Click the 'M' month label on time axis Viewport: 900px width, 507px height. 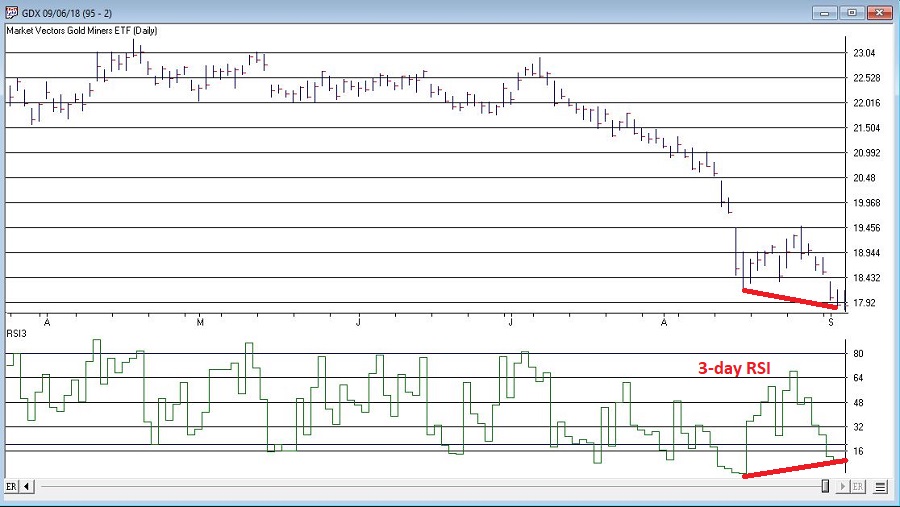click(200, 323)
